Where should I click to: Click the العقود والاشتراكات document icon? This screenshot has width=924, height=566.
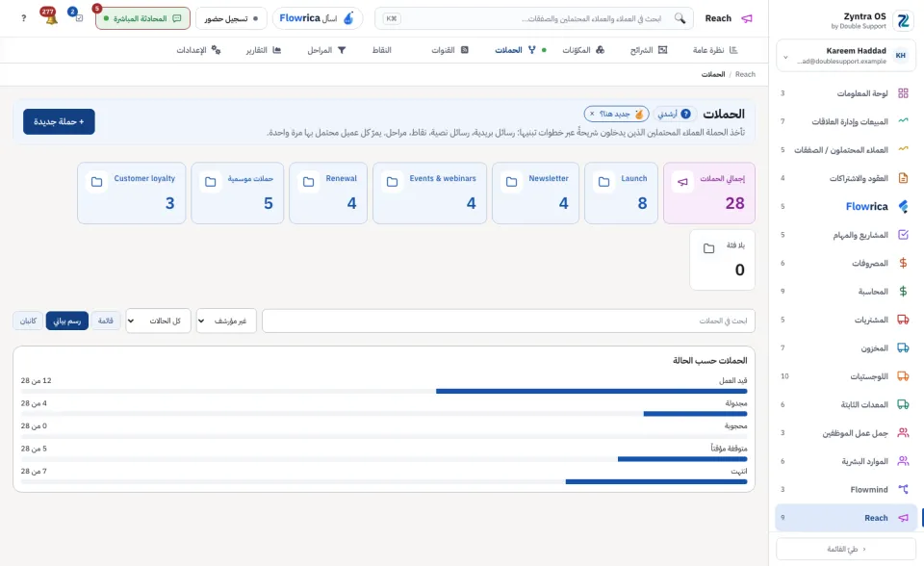pyautogui.click(x=903, y=178)
